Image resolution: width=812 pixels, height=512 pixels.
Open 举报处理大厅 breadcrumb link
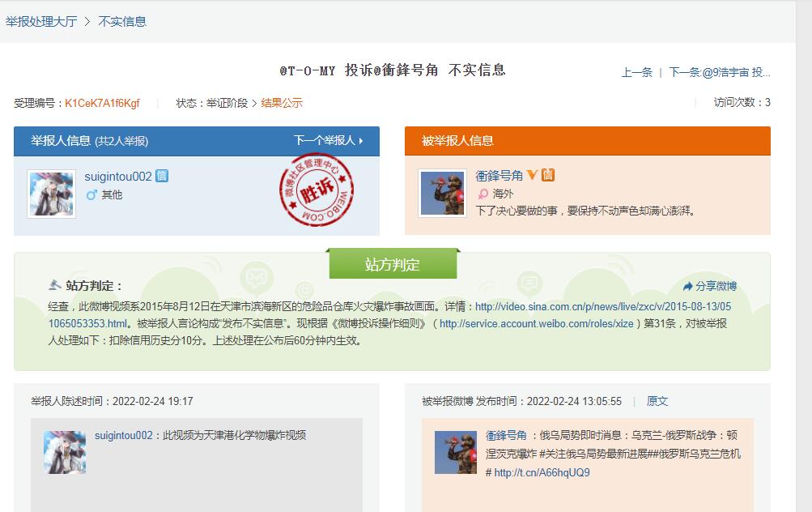click(41, 21)
